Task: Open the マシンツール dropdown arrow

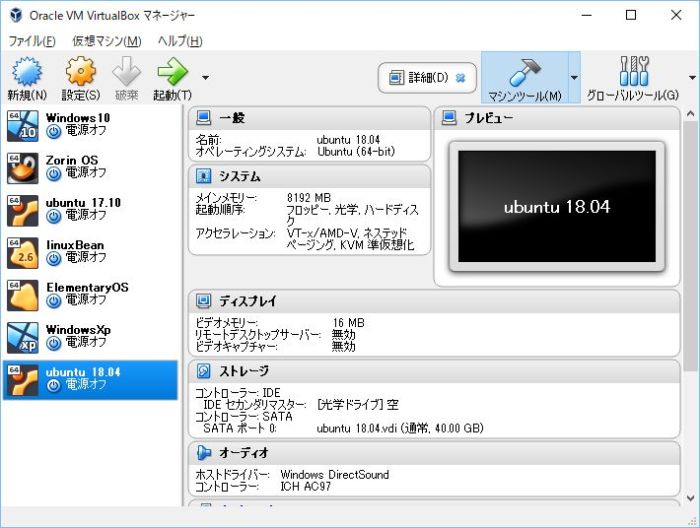Action: (574, 77)
